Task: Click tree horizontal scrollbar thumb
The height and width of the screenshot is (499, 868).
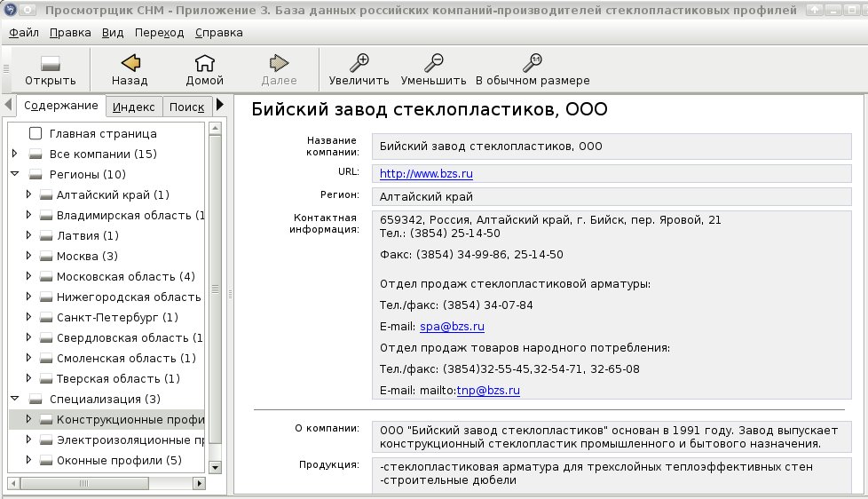Action: (84, 484)
